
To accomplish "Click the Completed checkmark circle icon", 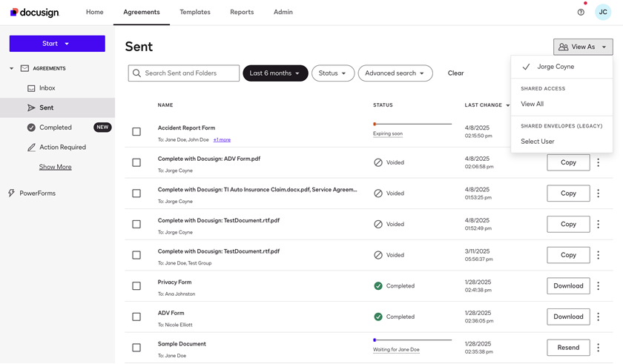I will [x=31, y=128].
